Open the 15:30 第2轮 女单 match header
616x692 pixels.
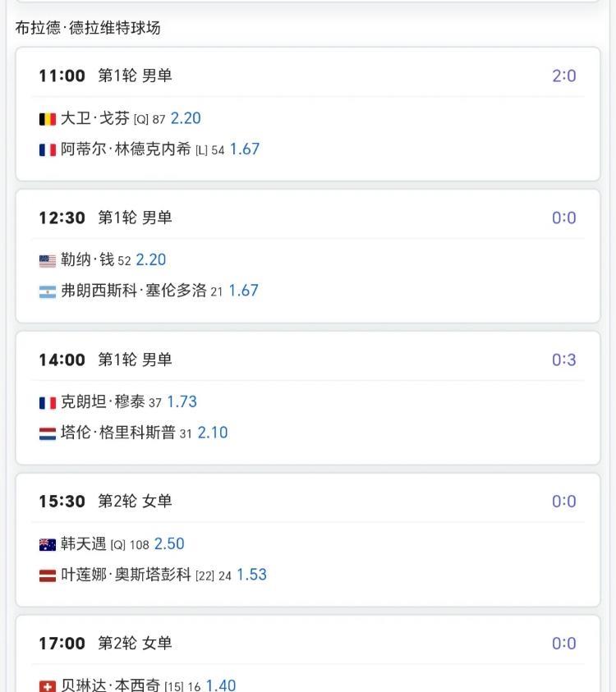coord(105,502)
